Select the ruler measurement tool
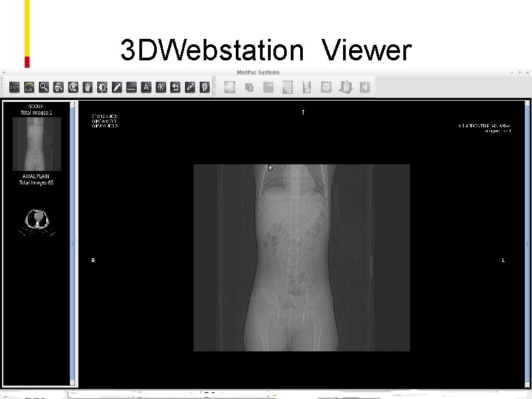532x399 pixels. click(117, 87)
